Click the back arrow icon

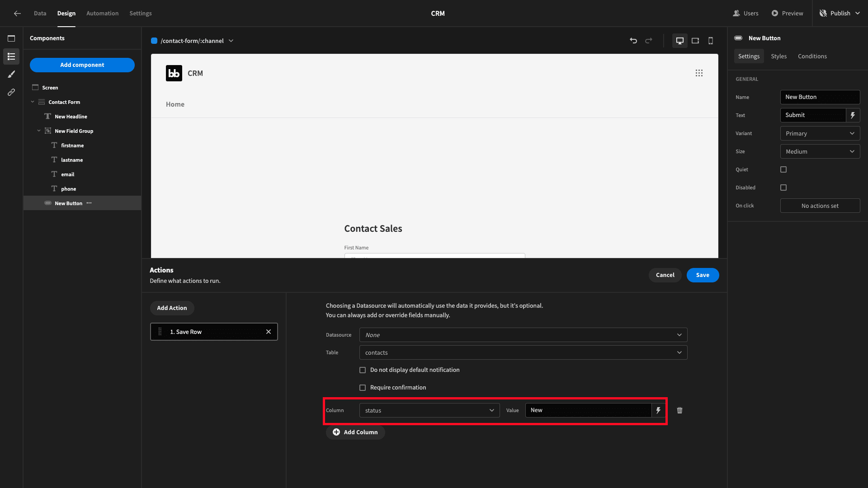point(17,14)
